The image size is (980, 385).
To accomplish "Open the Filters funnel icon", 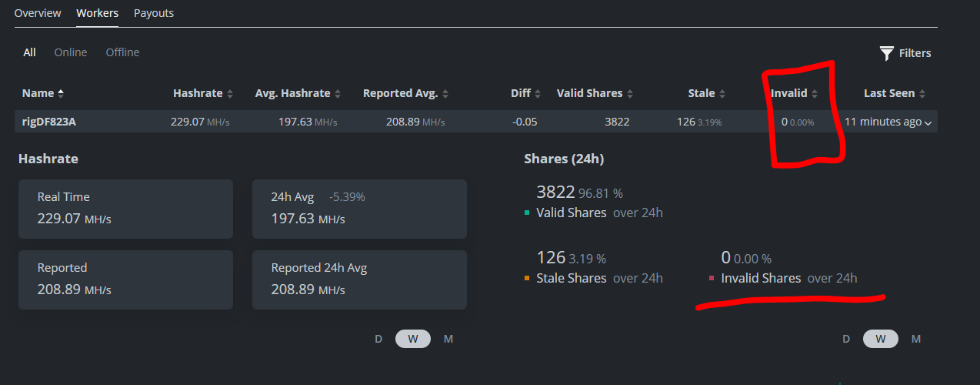I will click(887, 53).
